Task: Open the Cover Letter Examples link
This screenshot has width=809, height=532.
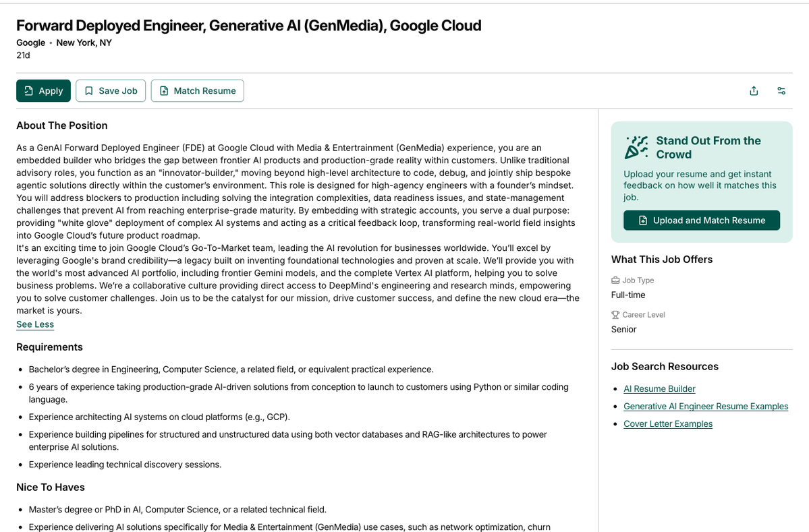Action: [668, 423]
